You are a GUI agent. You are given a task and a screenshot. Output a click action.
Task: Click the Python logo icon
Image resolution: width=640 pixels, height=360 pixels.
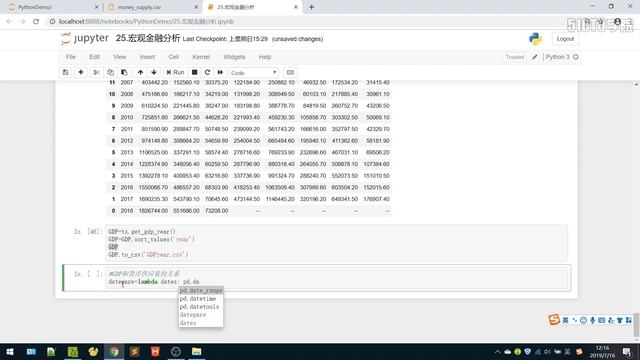(x=535, y=39)
